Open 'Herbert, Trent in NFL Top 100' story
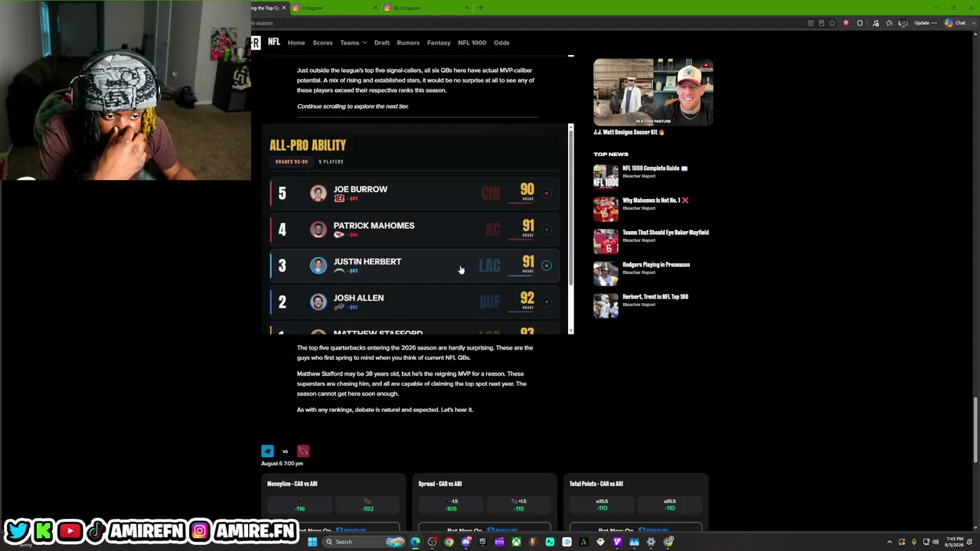This screenshot has height=551, width=980. click(655, 297)
